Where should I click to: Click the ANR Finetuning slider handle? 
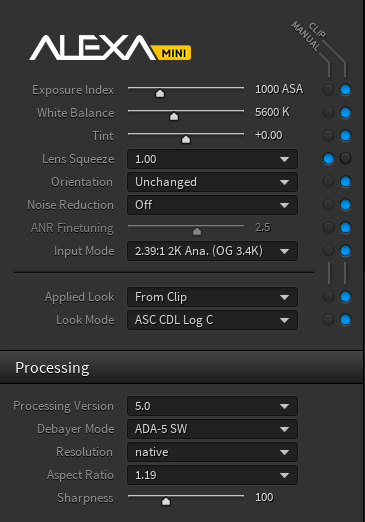[197, 231]
